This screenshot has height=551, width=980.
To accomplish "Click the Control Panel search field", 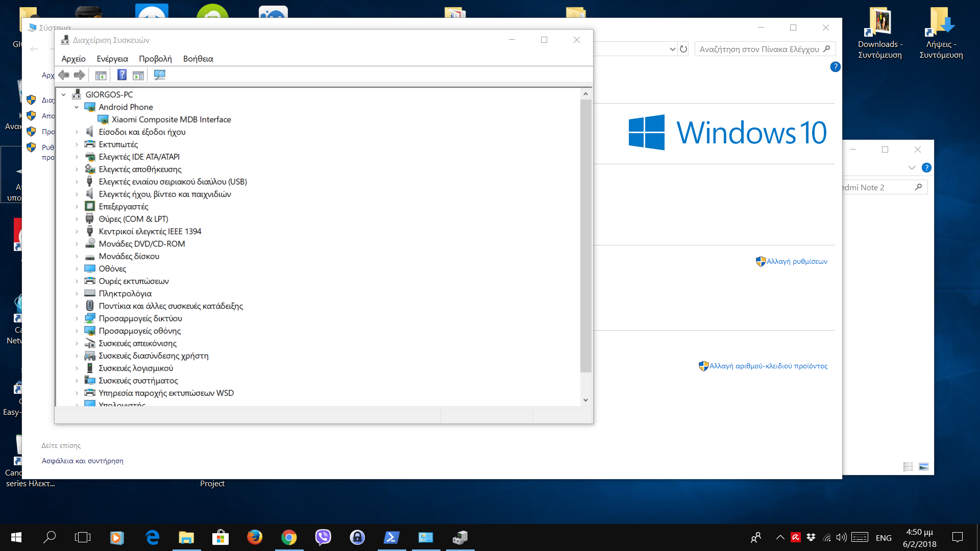I will [759, 49].
